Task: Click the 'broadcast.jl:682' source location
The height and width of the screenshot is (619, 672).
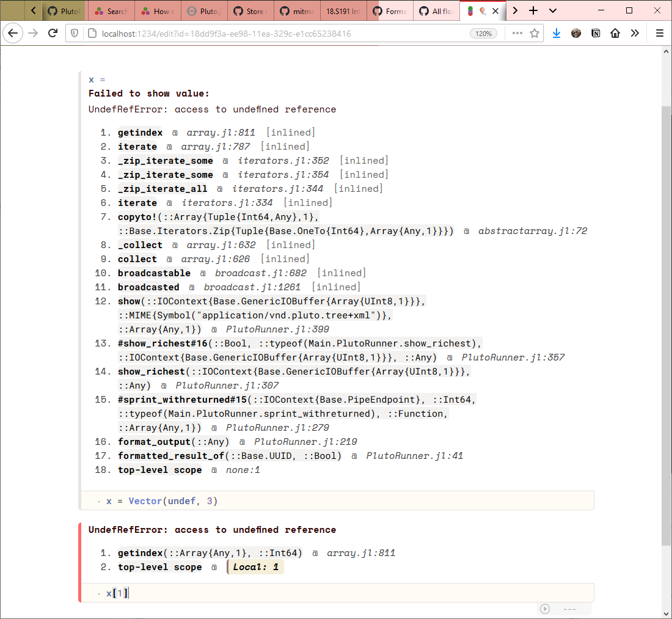Action: (261, 273)
